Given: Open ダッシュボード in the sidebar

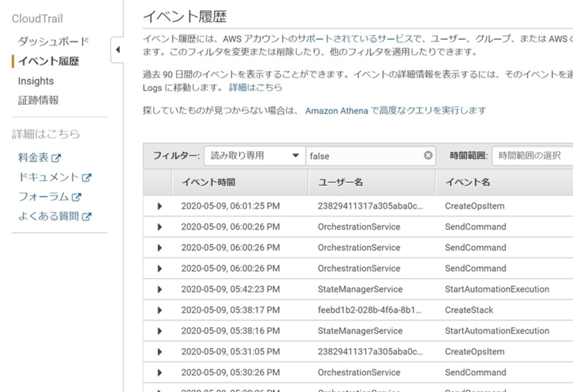Looking at the screenshot, I should tap(53, 41).
